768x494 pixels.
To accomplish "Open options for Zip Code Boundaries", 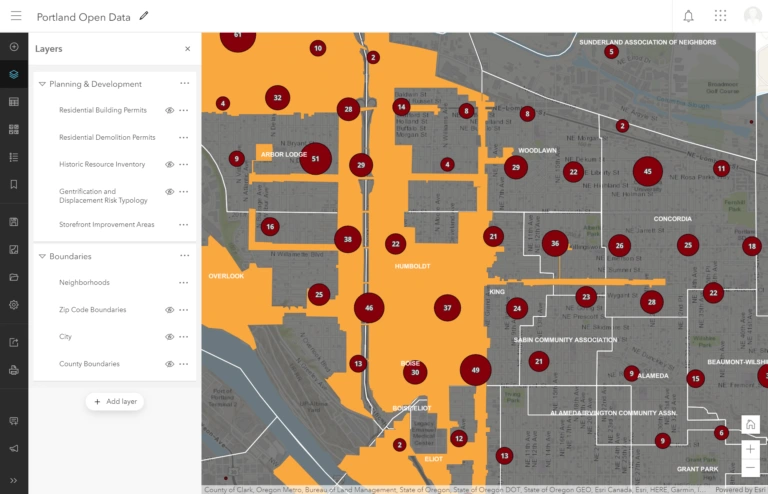I will click(184, 310).
